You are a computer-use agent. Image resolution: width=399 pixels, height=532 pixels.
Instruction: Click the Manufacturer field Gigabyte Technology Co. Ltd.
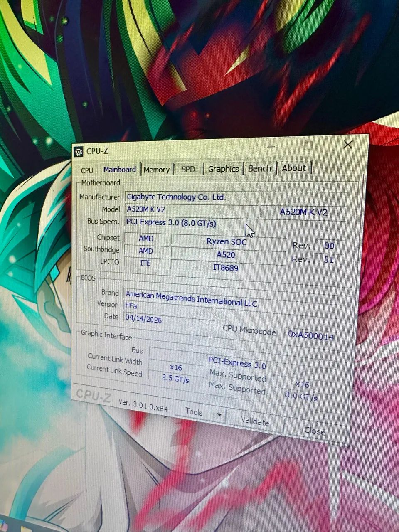pyautogui.click(x=236, y=197)
